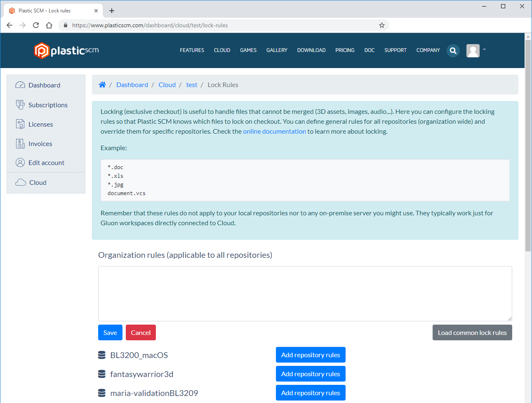
Task: Click the Invoices icon in sidebar
Action: (x=20, y=144)
